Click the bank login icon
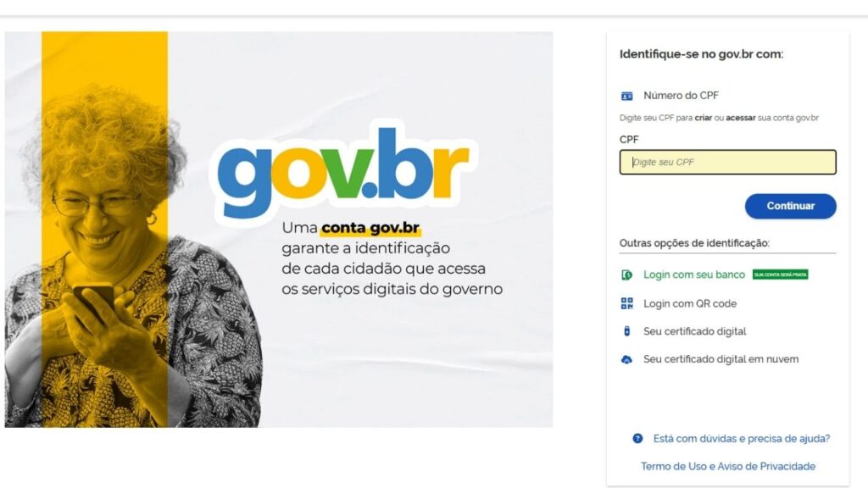Image resolution: width=868 pixels, height=488 pixels. pos(626,275)
